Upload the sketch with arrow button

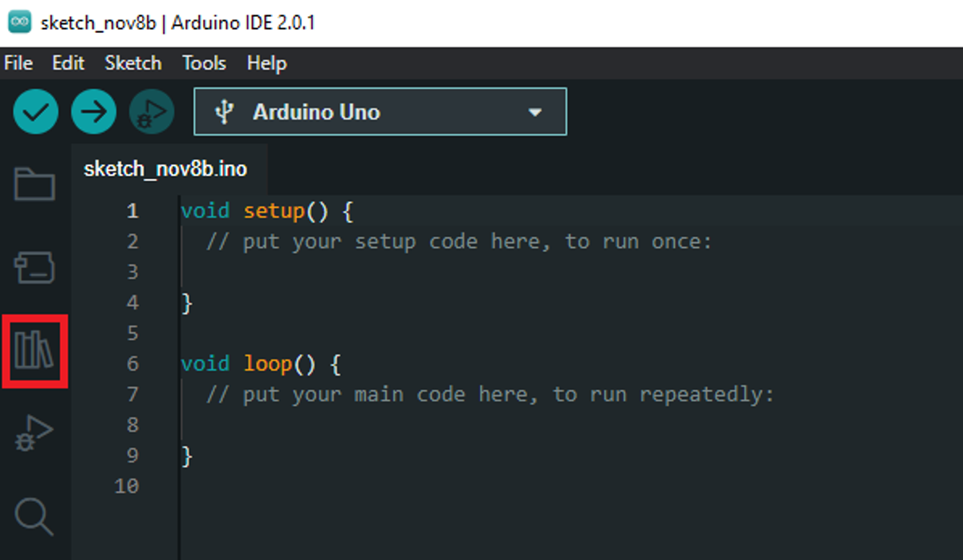[x=94, y=112]
